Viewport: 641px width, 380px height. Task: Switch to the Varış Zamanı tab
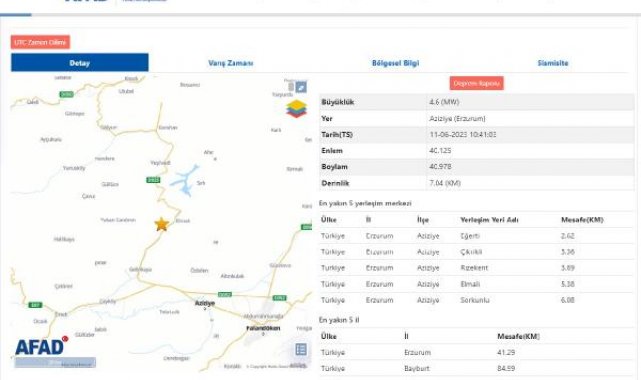[231, 63]
